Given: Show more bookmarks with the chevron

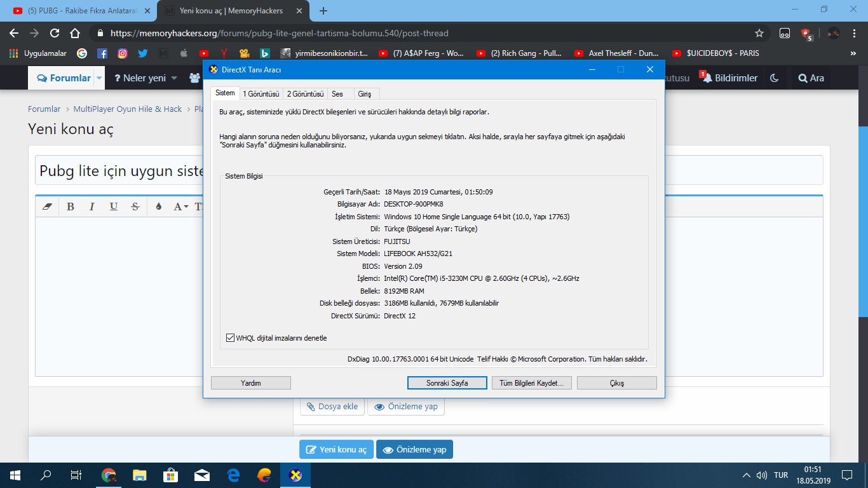Looking at the screenshot, I should (x=853, y=53).
